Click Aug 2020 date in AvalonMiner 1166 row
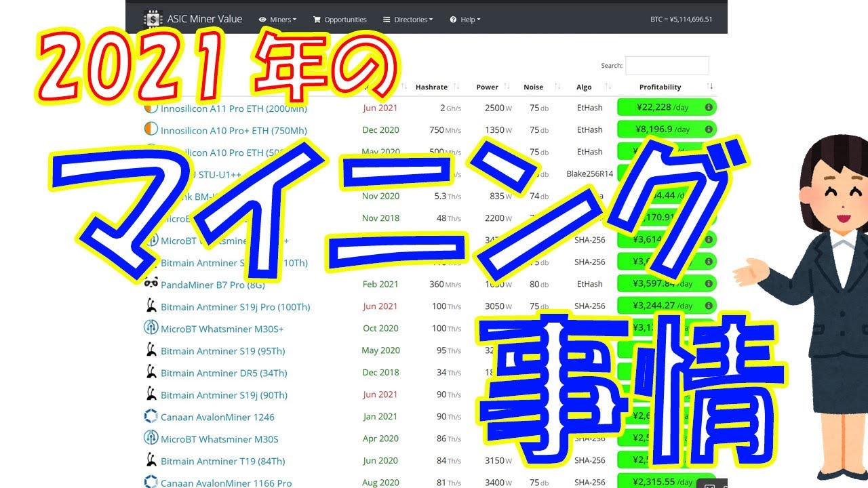The height and width of the screenshot is (488, 868). point(380,483)
